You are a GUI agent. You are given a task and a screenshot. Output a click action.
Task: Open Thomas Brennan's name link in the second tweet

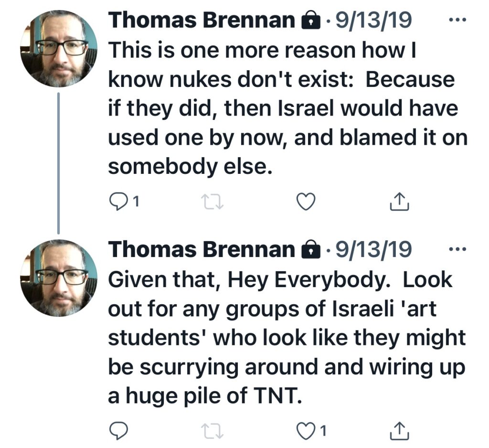tap(202, 249)
